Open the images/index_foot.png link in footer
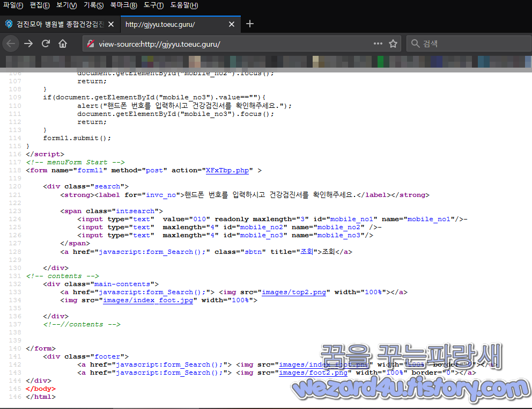 pos(324,364)
